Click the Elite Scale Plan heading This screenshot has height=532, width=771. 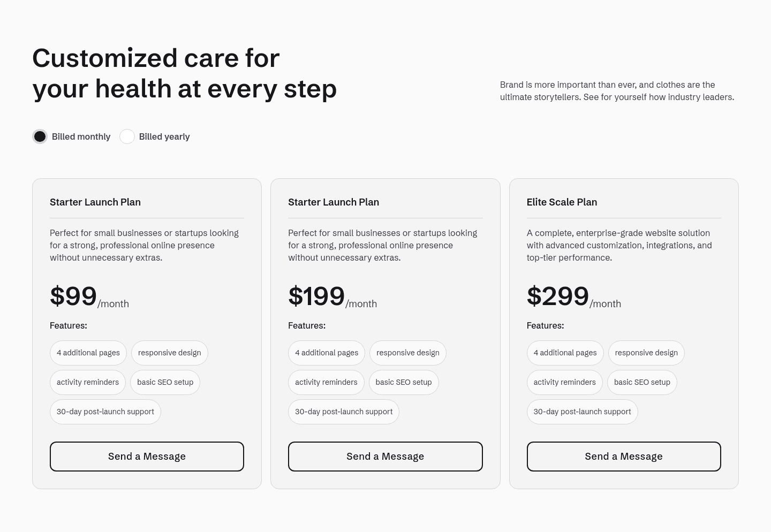[562, 202]
